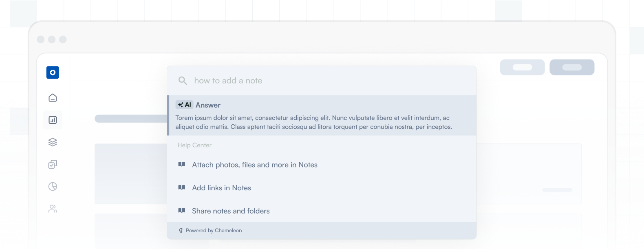
Task: Click the blue app logo icon
Action: (x=53, y=73)
